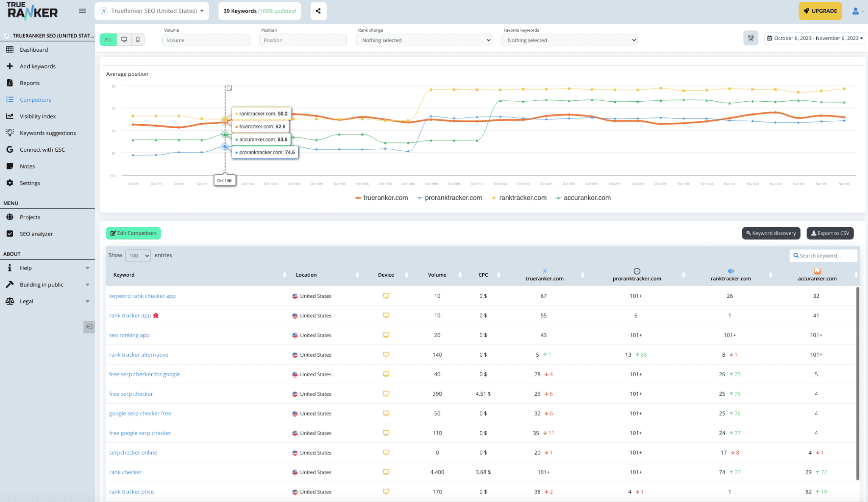868x502 pixels.
Task: Open the Show entries count dropdown
Action: tap(138, 255)
